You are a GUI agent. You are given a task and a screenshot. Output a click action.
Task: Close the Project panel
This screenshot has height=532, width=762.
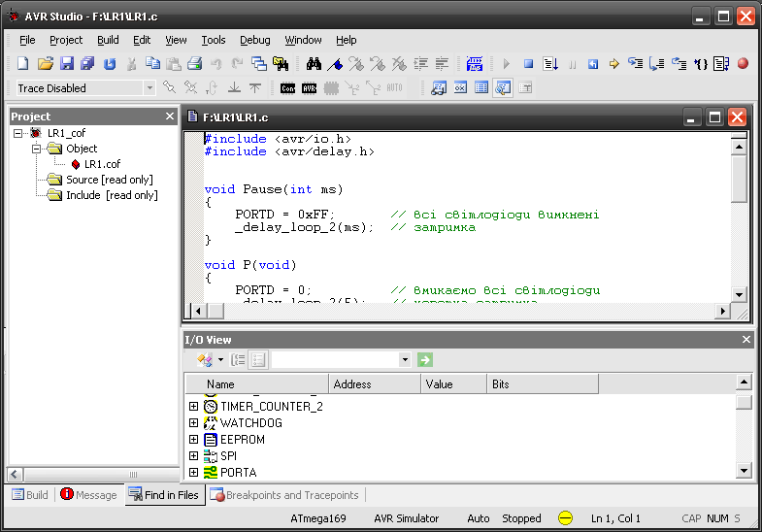(x=170, y=116)
